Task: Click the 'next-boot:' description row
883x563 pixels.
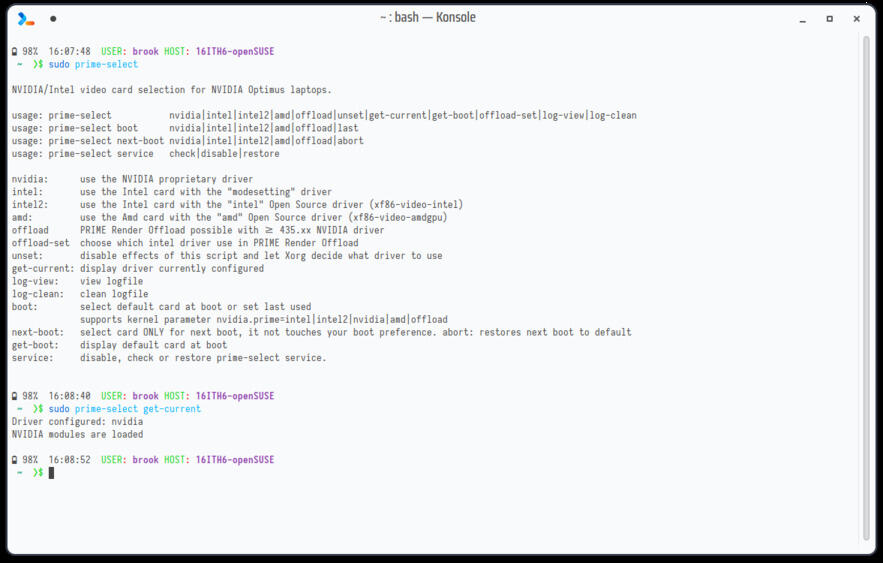Action: 322,332
